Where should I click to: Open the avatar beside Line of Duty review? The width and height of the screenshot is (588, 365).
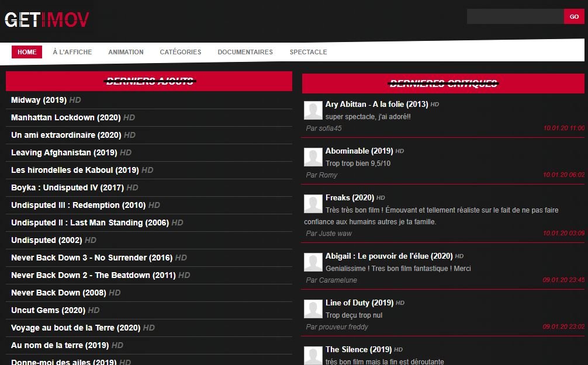coord(313,309)
